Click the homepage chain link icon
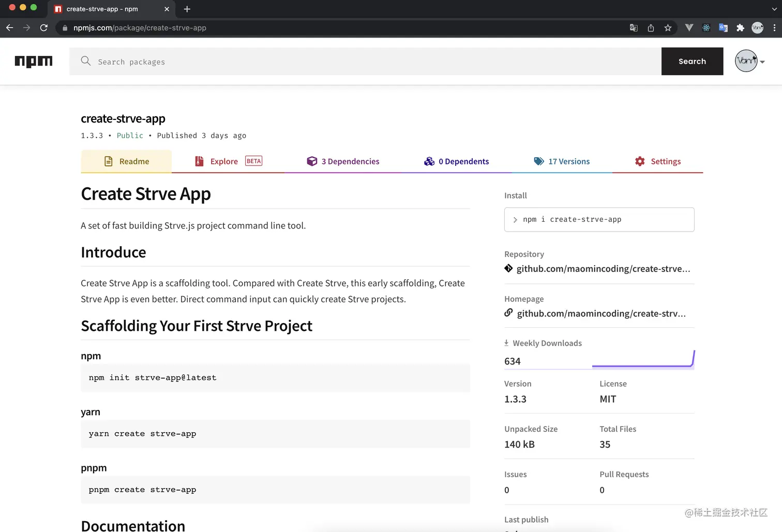The width and height of the screenshot is (782, 532). click(508, 313)
